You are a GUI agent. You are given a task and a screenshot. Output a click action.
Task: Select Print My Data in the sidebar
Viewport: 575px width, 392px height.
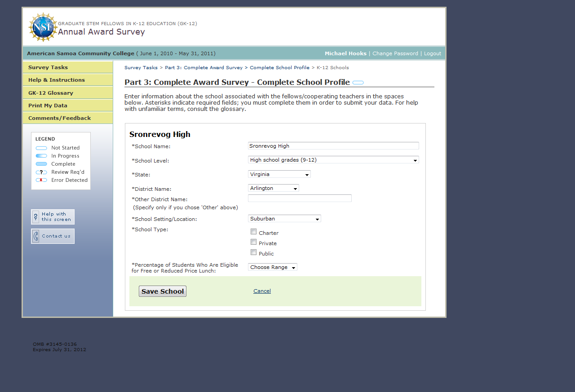pyautogui.click(x=67, y=106)
